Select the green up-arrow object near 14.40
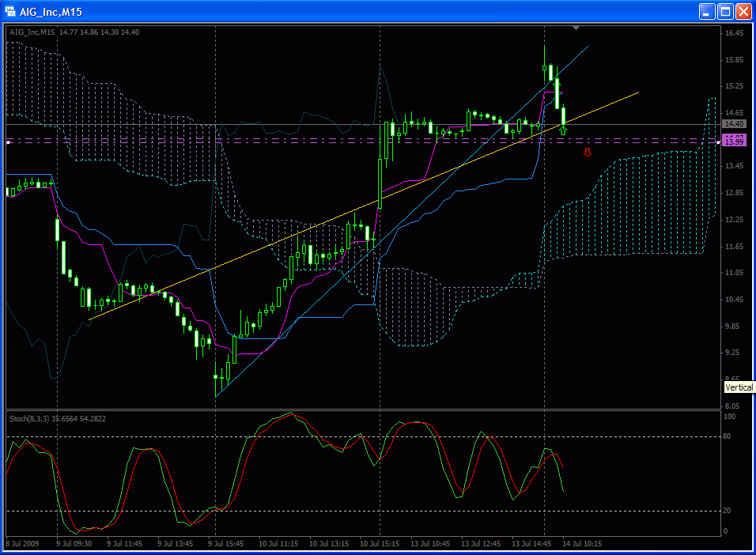The image size is (756, 555). (563, 130)
